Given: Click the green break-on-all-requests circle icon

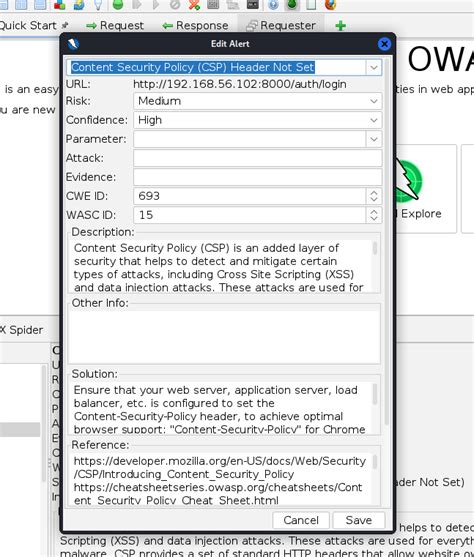Looking at the screenshot, I should click(118, 4).
